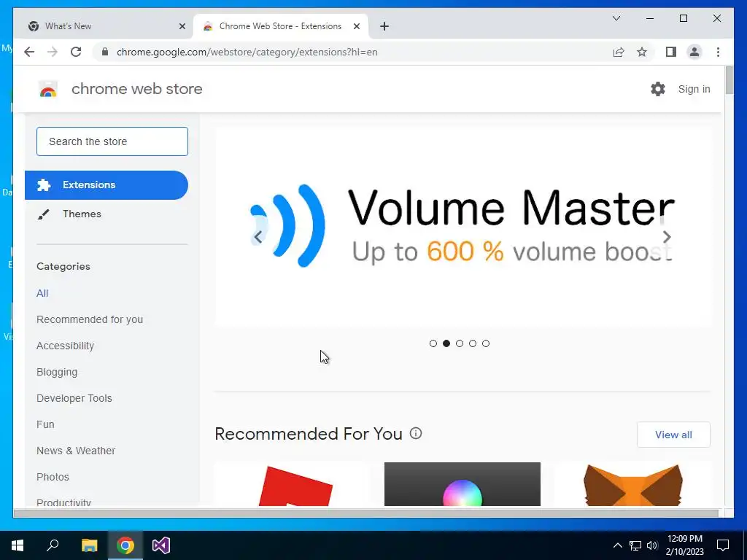Open the color wheel extension card

coord(462,484)
